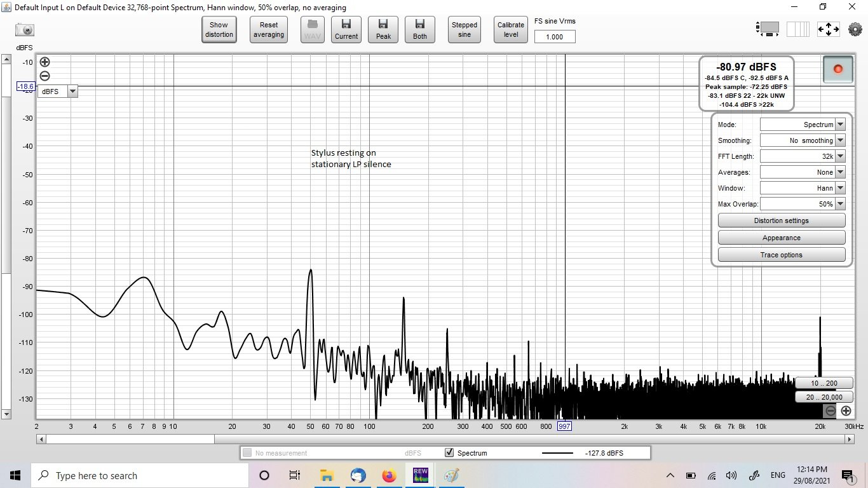Toggle the No measurement checkbox

click(247, 453)
